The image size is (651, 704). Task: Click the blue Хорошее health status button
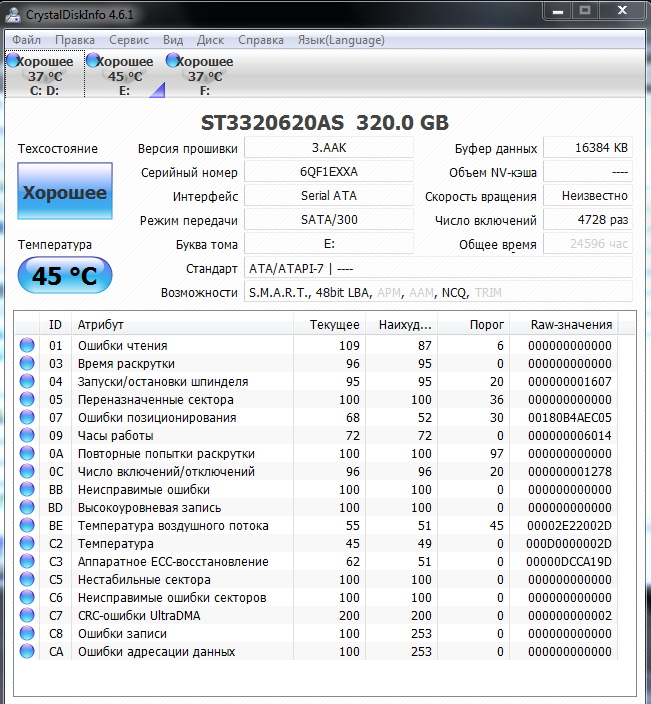(x=65, y=193)
